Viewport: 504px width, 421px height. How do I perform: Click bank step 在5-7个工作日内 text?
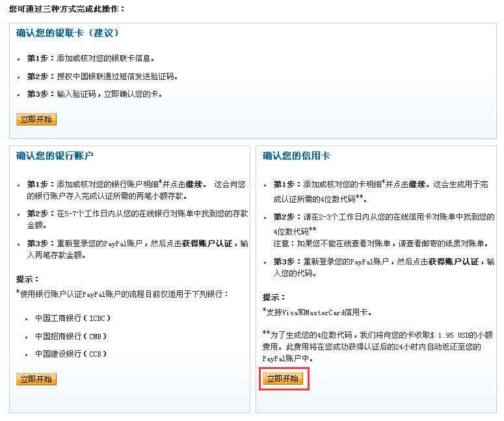coord(138,220)
